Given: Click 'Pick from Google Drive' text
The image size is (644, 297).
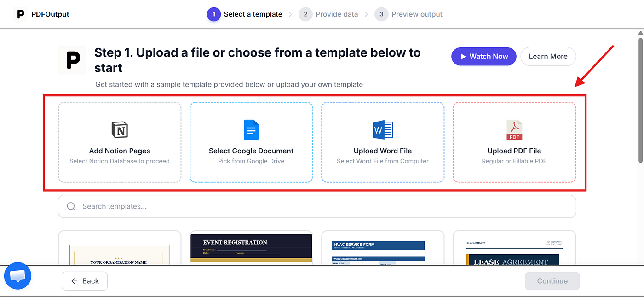Looking at the screenshot, I should (251, 161).
